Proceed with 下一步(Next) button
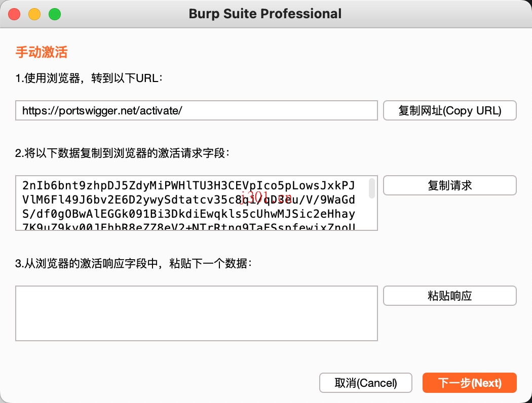532x403 pixels. 470,383
